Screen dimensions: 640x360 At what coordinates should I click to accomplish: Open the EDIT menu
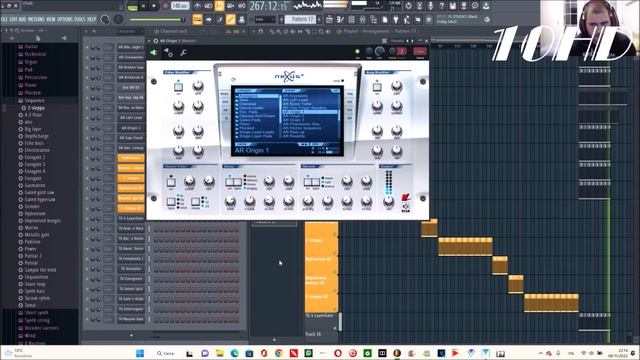pos(13,19)
